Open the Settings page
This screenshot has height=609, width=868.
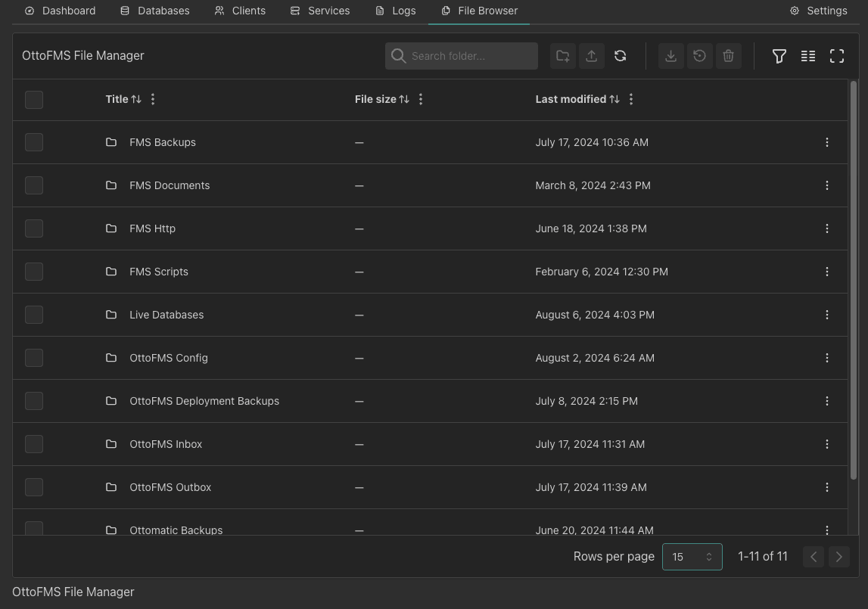click(818, 11)
